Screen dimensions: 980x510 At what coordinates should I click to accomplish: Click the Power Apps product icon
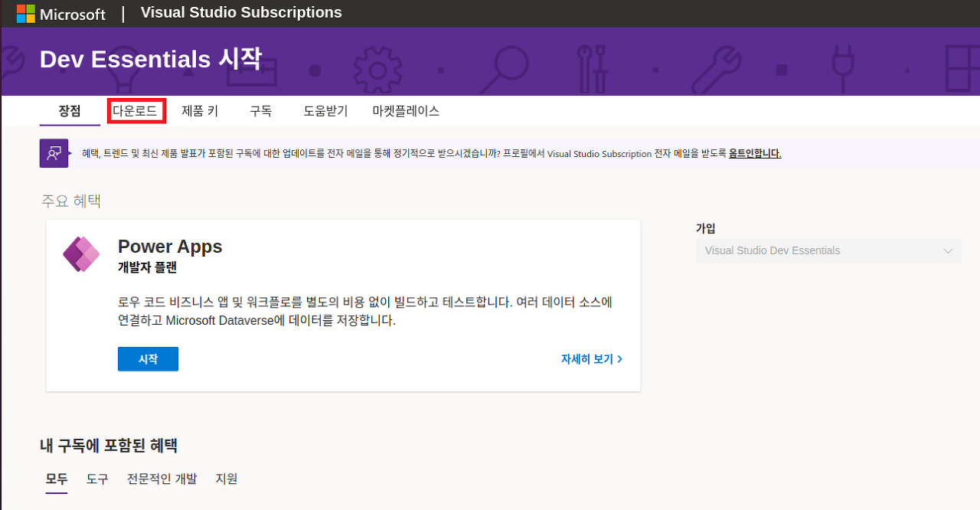point(81,254)
